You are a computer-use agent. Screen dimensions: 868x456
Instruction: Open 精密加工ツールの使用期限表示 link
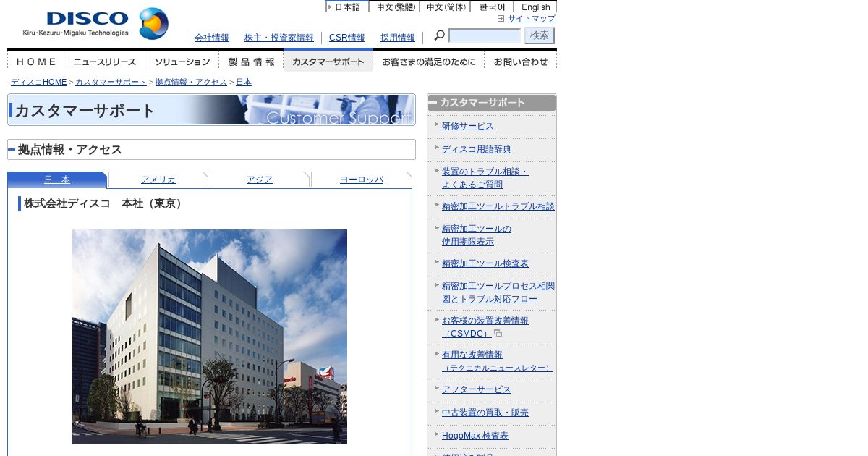tap(477, 235)
